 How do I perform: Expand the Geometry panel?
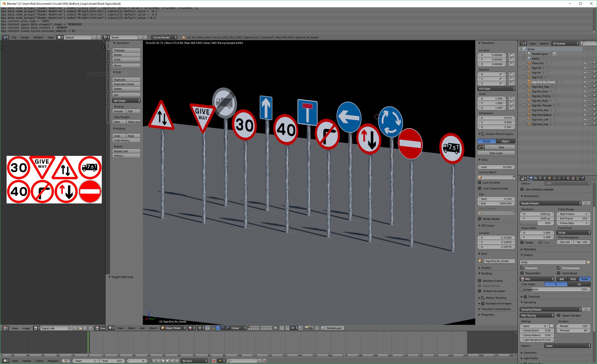click(x=530, y=353)
